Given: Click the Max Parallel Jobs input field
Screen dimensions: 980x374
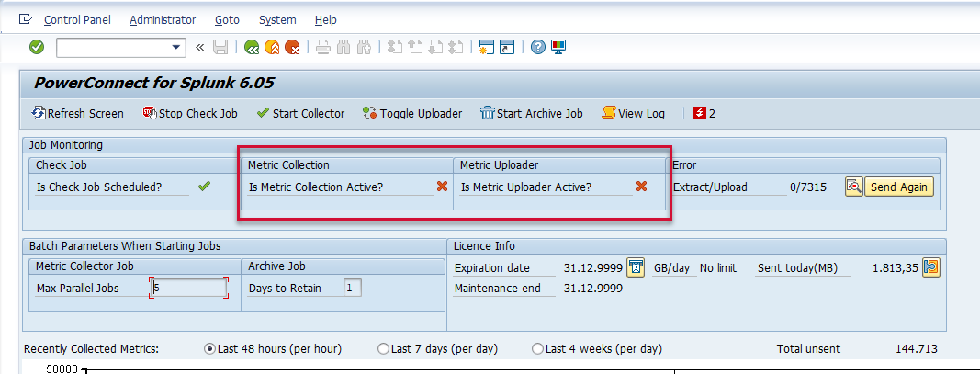Looking at the screenshot, I should (x=188, y=288).
